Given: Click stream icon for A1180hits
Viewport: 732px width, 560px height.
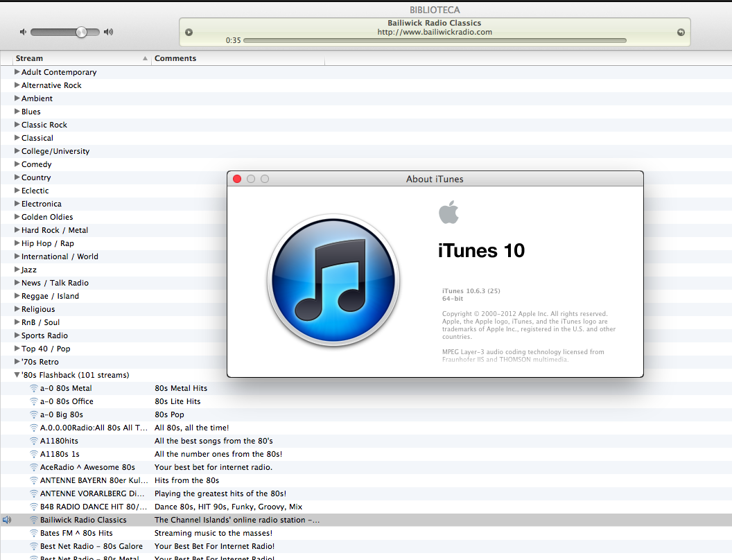Looking at the screenshot, I should 33,441.
